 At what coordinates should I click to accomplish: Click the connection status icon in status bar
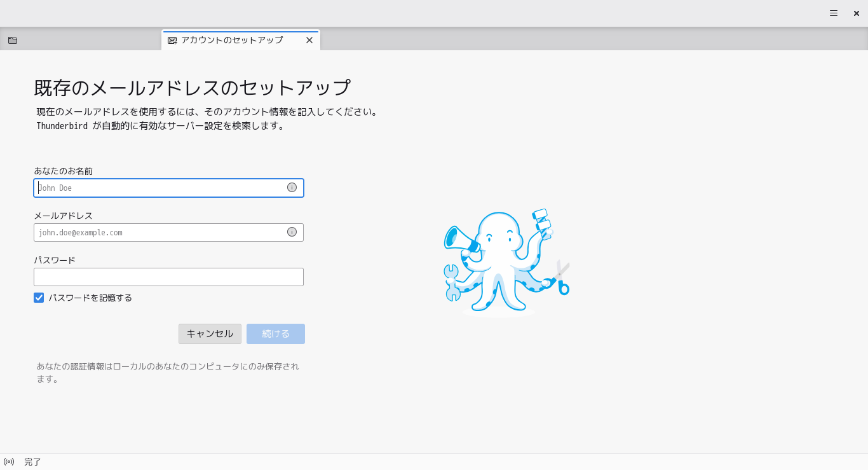tap(9, 462)
